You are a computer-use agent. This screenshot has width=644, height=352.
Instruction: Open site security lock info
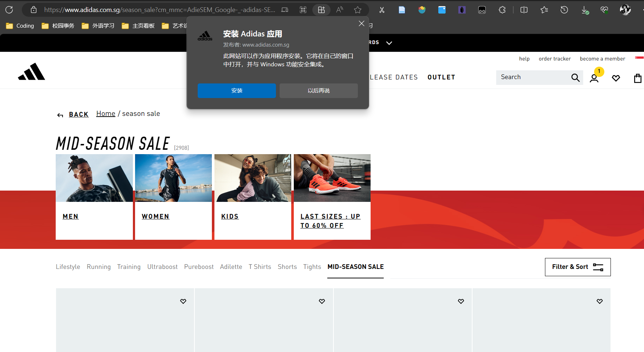tap(33, 10)
